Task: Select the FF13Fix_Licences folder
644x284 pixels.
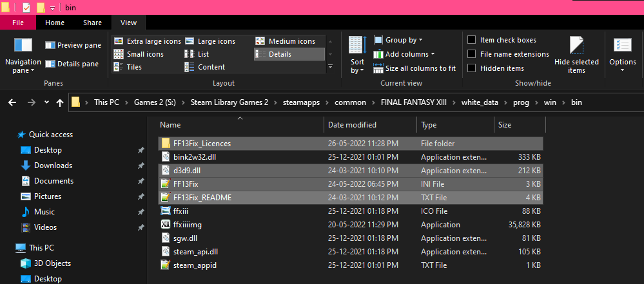Action: [x=350, y=144]
